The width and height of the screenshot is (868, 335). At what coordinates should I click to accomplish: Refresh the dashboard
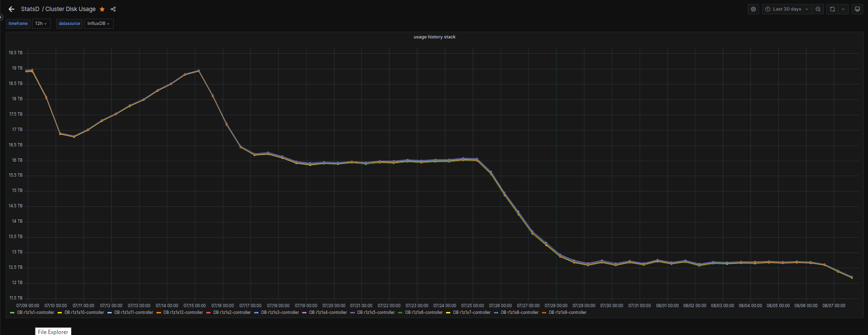coord(833,9)
